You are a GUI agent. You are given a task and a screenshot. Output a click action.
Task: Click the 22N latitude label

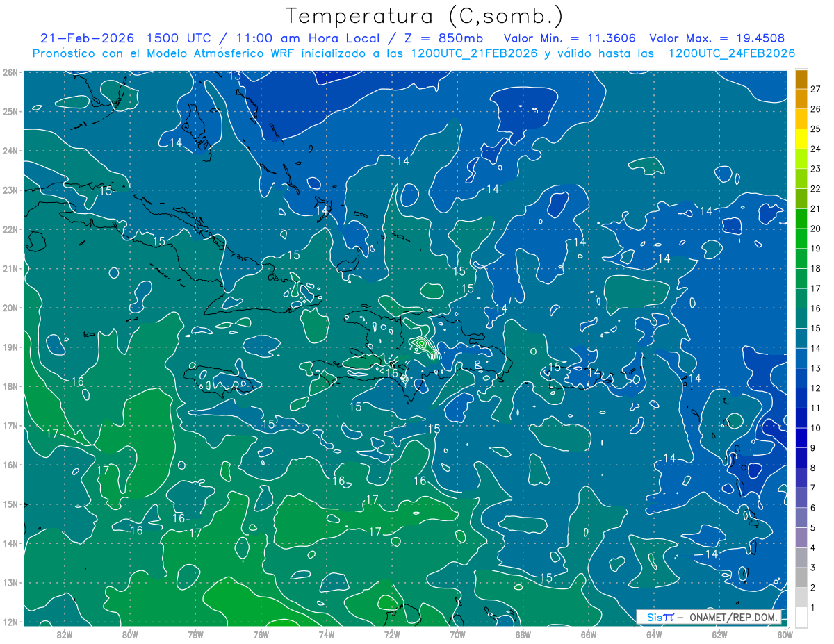10,229
